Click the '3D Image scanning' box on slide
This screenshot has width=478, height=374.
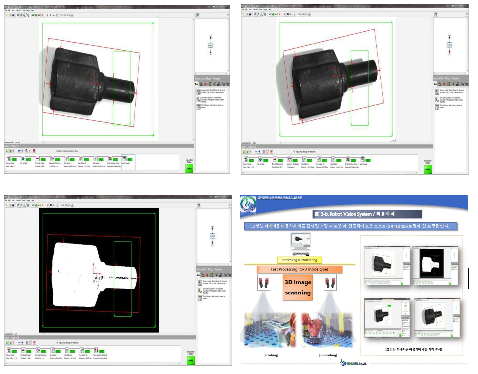[x=298, y=287]
